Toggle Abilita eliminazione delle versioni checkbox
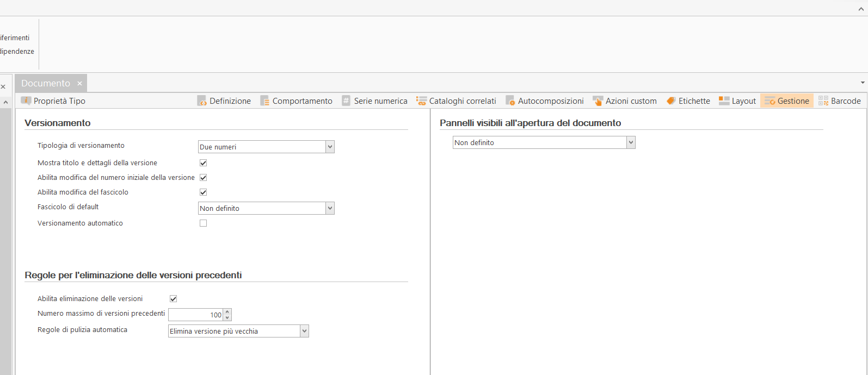868x375 pixels. point(174,299)
